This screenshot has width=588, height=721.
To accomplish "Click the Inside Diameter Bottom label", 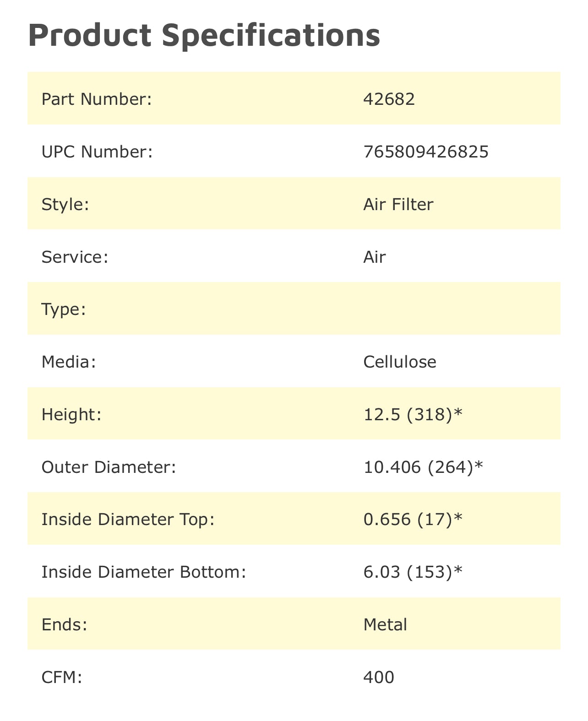I will tap(144, 572).
